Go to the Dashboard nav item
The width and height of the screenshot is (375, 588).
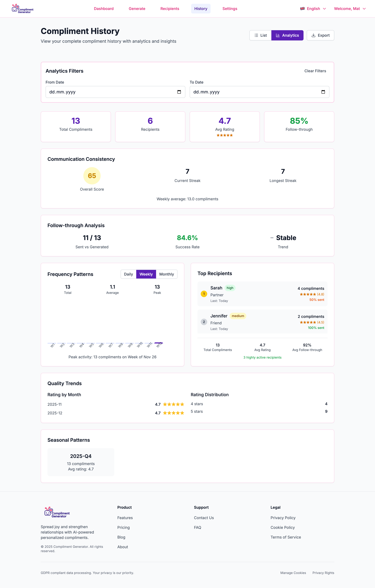(x=104, y=8)
